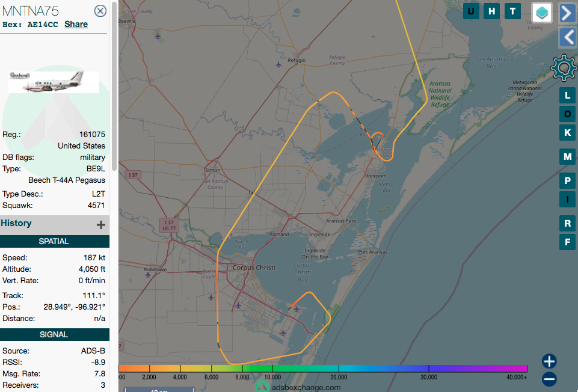Click the Port Aransas map label
Screen dimensions: 578x392
point(373,252)
